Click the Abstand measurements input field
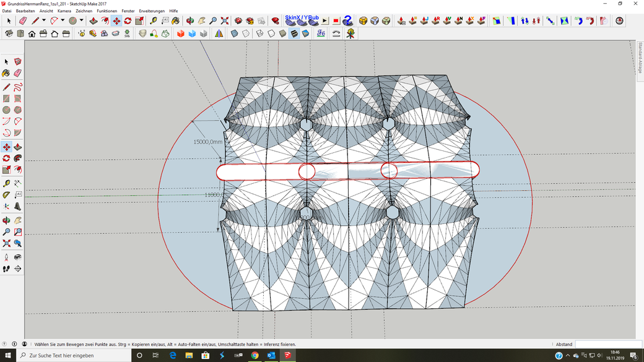Screen dimensions: 644x362 pyautogui.click(x=608, y=344)
